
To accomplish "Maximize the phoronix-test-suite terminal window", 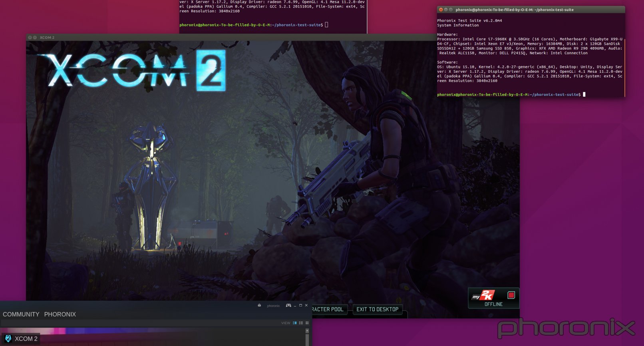I will 451,10.
